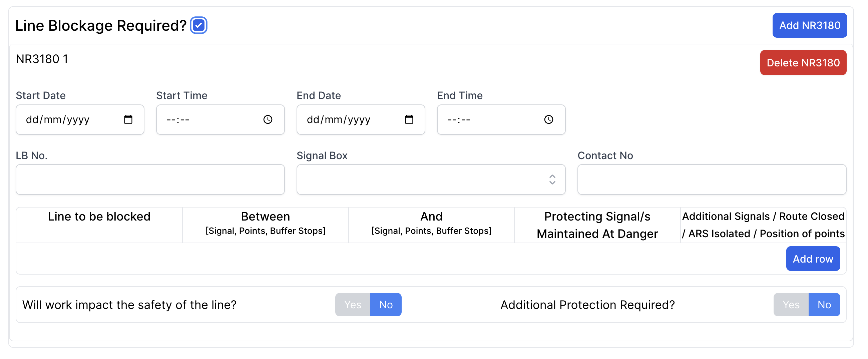
Task: Open the Start Date calendar picker icon
Action: 128,119
